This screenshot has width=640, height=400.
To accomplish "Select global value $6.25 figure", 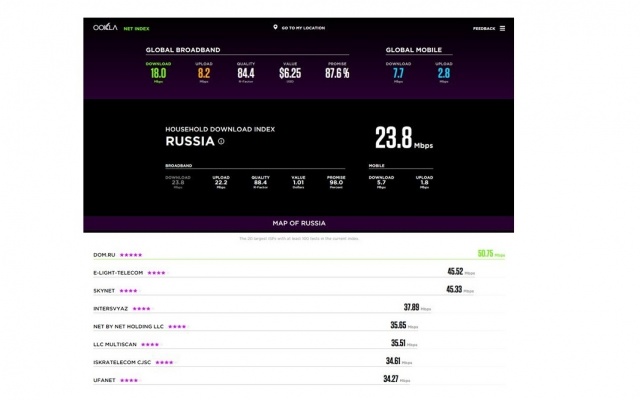I will tap(290, 73).
